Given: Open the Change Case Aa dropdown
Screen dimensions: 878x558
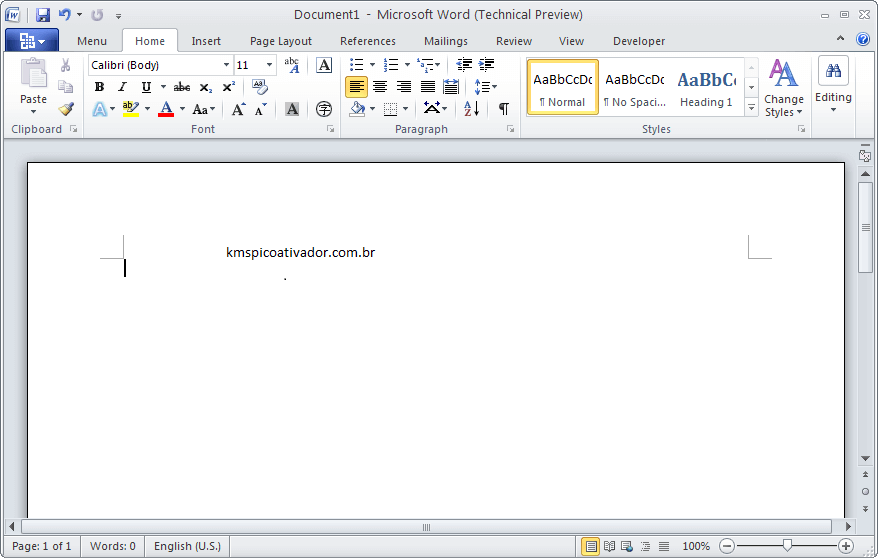Looking at the screenshot, I should 203,109.
